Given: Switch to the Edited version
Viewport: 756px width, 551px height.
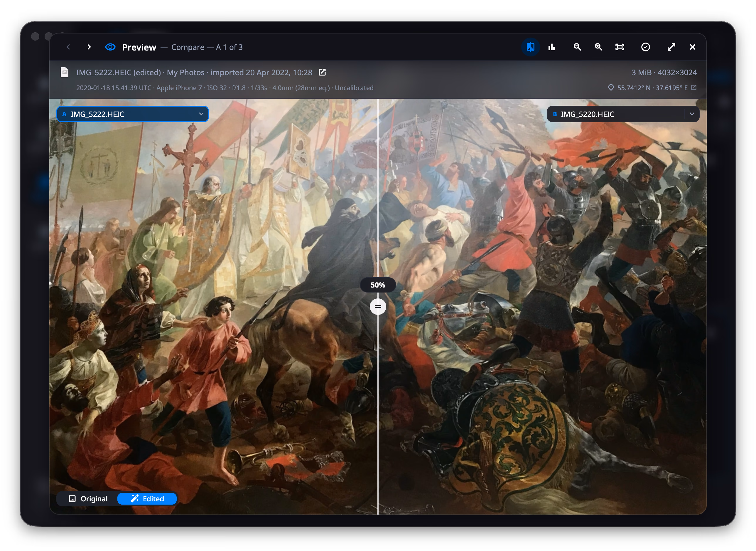Looking at the screenshot, I should (147, 499).
